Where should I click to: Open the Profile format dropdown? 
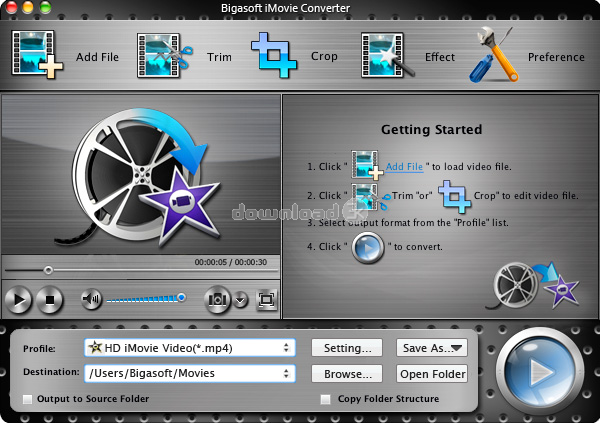(x=190, y=348)
